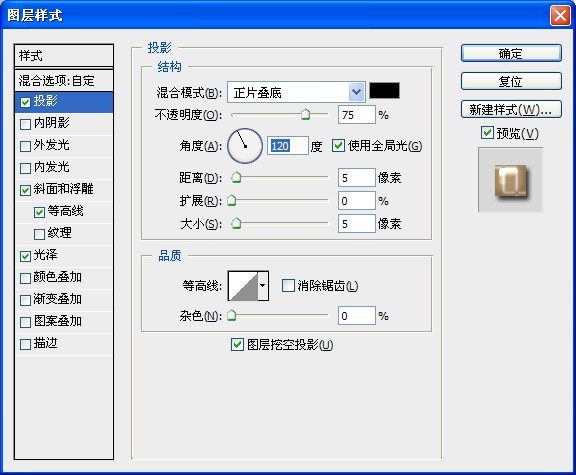Open the 混合模式 dropdown list

click(296, 92)
